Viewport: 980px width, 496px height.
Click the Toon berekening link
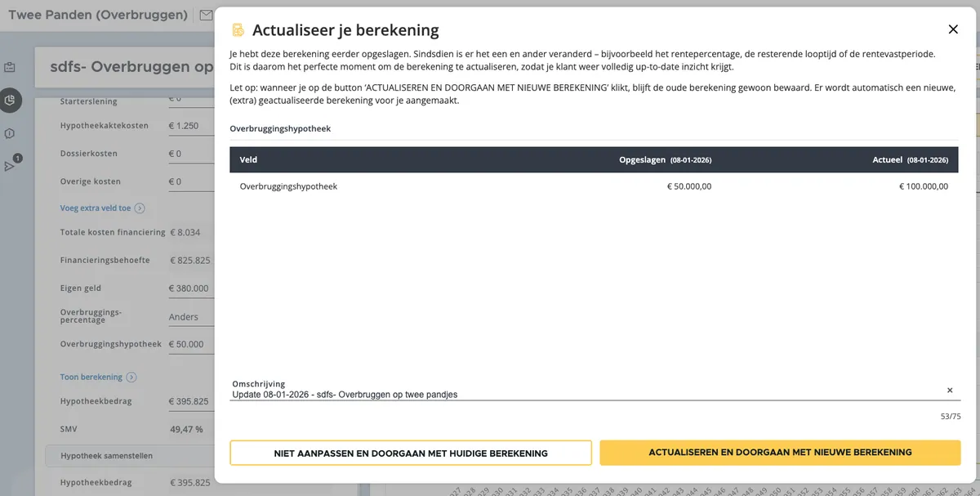click(91, 378)
